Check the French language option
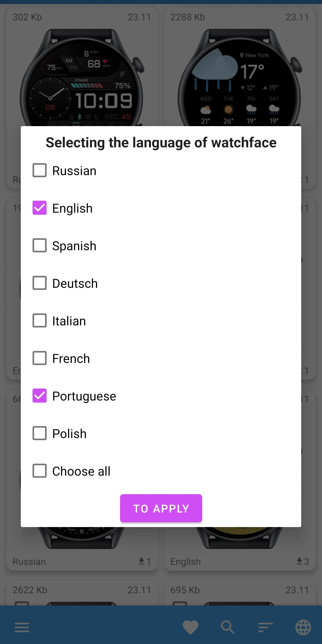 [x=40, y=358]
